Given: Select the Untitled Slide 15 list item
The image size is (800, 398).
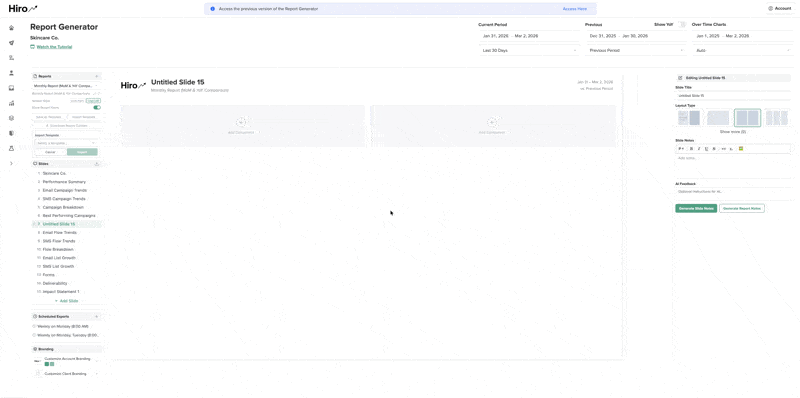Looking at the screenshot, I should tap(66, 224).
